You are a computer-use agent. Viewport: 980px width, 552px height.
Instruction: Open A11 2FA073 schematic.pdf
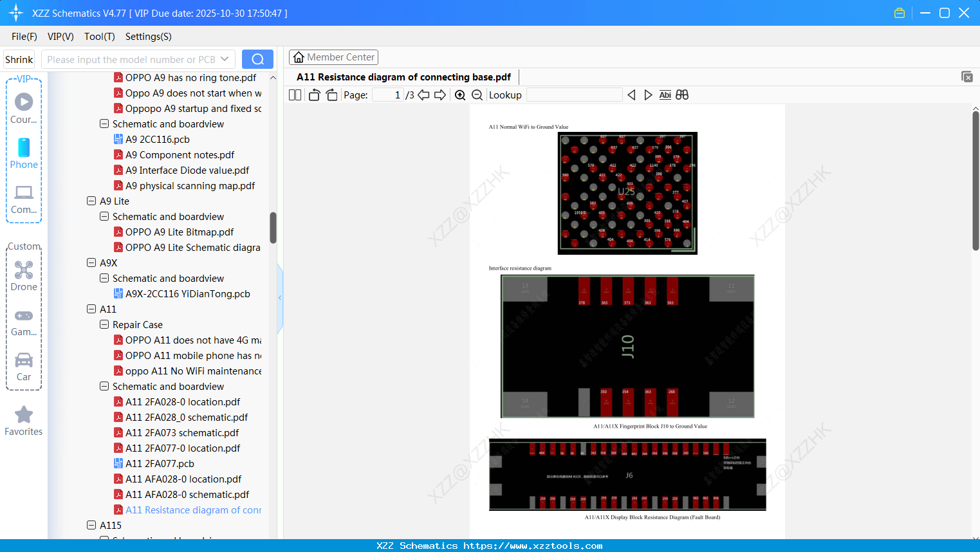click(x=182, y=432)
